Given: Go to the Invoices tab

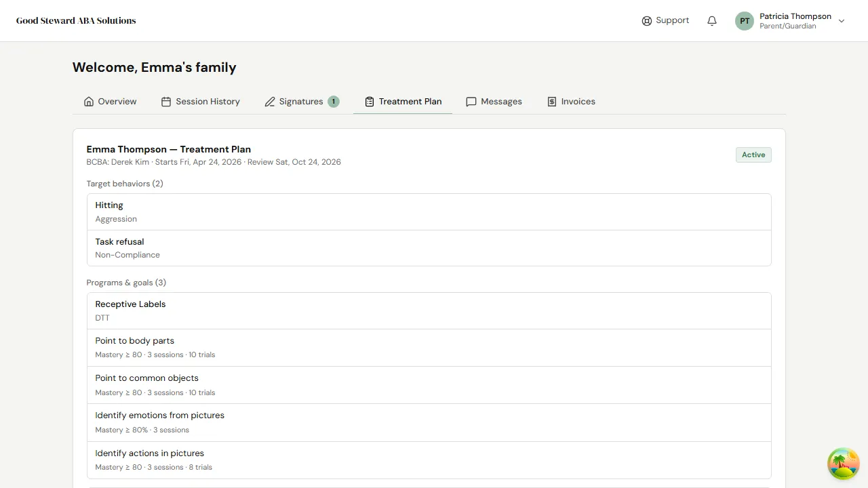Looking at the screenshot, I should point(578,102).
